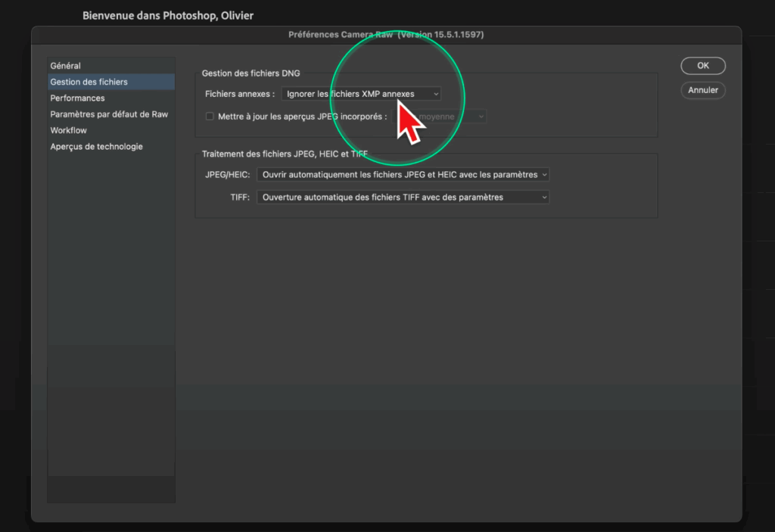
Task: Confirm preferences with the OK button
Action: coord(702,66)
